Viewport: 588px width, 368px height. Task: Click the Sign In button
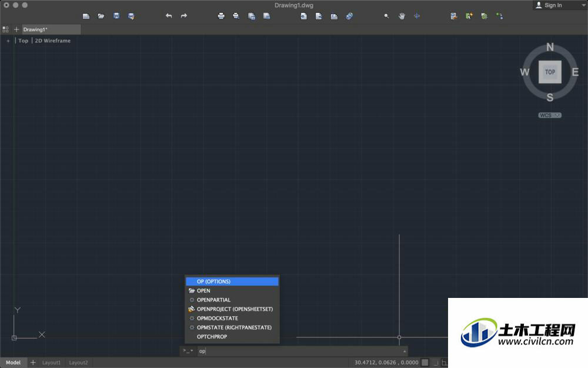549,5
